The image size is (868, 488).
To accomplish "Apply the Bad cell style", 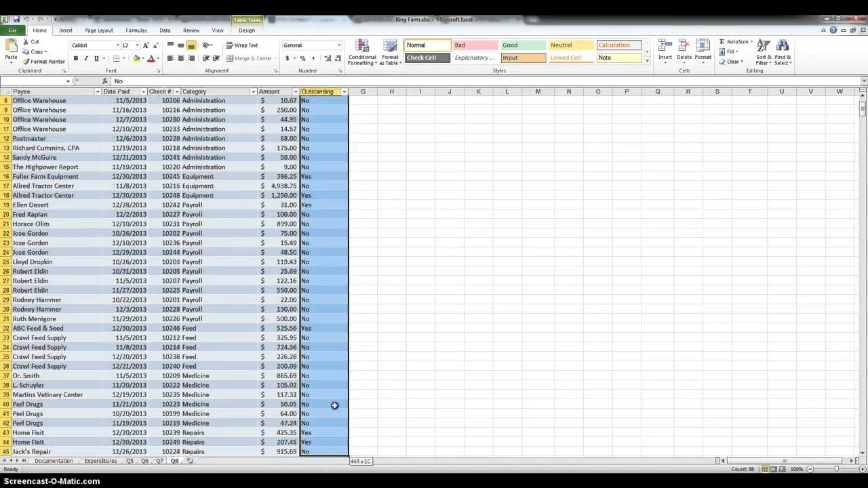I will coord(475,45).
